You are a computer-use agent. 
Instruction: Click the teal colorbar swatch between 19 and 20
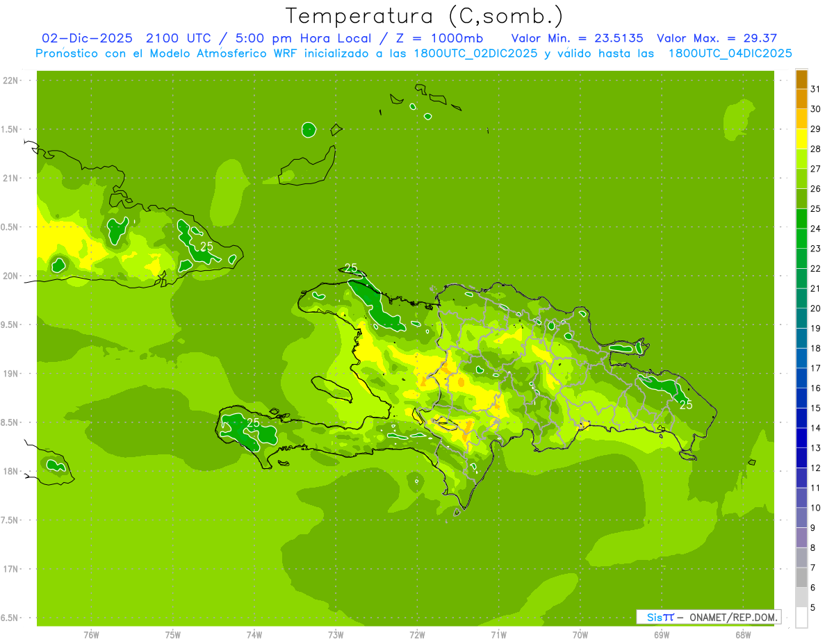coord(801,318)
